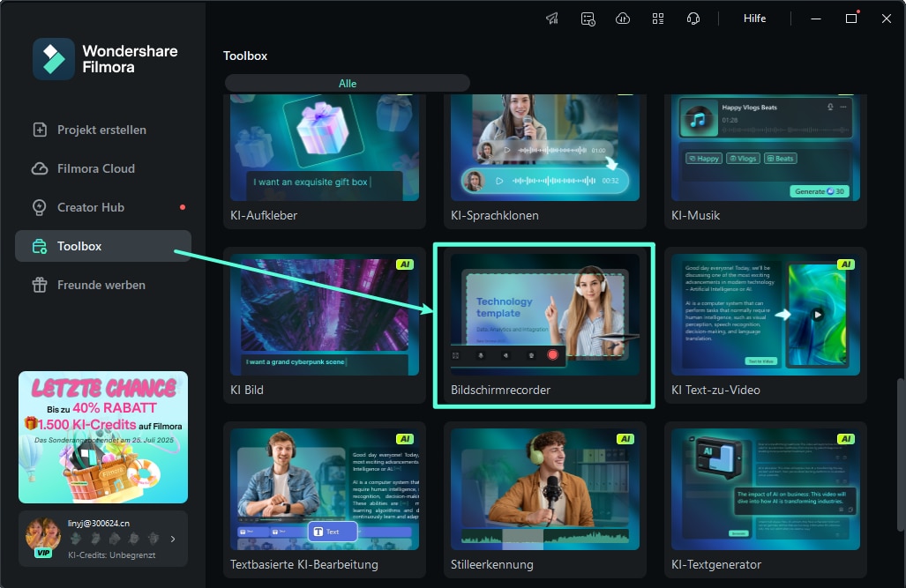Select the Toolbox sidebar entry
This screenshot has height=588, width=906.
[103, 246]
